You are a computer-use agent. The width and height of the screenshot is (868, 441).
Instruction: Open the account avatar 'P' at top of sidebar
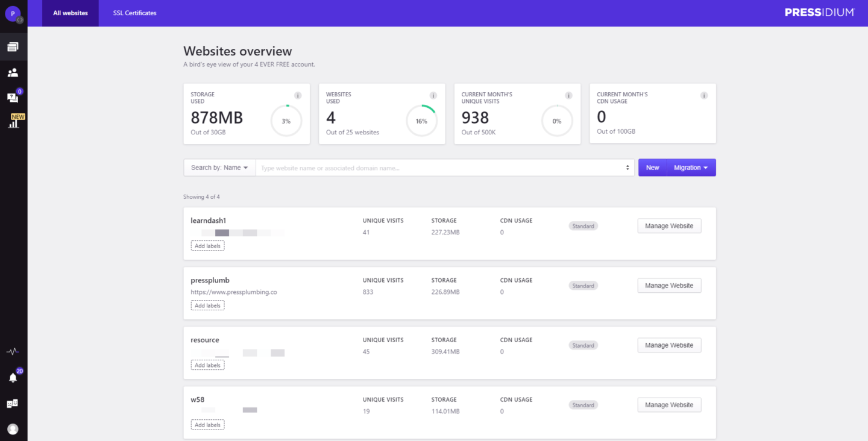pyautogui.click(x=13, y=14)
